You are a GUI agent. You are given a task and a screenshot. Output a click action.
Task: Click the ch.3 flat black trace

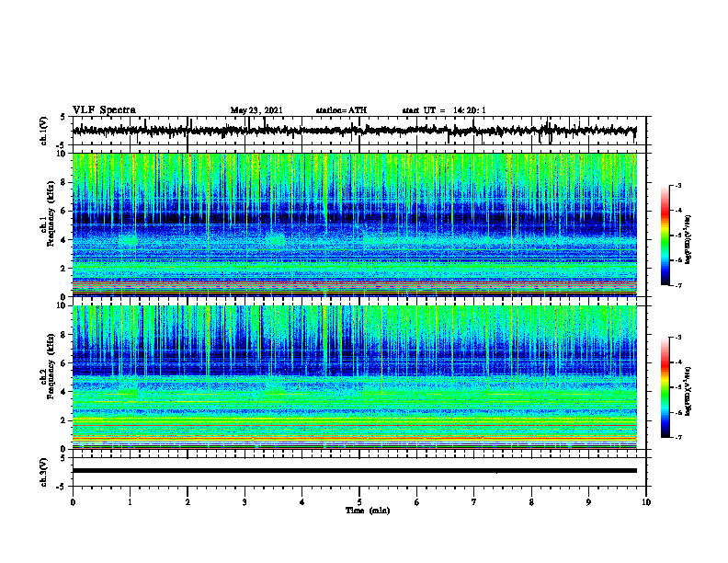point(355,471)
